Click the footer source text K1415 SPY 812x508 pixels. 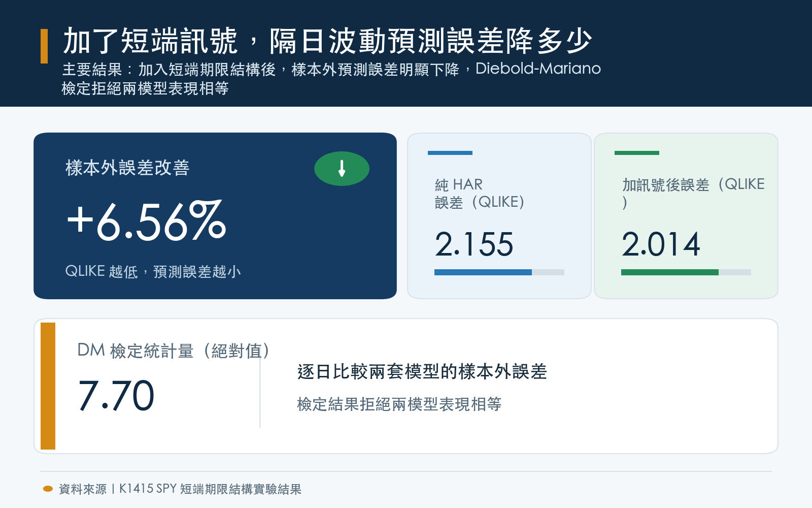180,489
